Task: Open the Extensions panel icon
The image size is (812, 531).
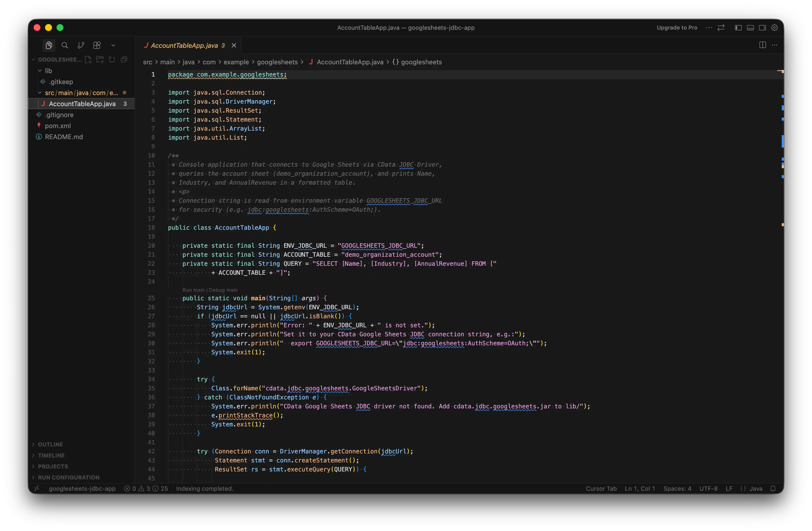Action: coord(96,45)
